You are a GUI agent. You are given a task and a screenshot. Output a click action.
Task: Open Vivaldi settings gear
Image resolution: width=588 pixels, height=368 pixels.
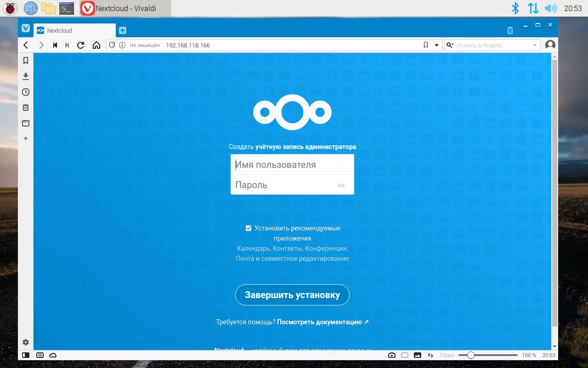point(26,342)
